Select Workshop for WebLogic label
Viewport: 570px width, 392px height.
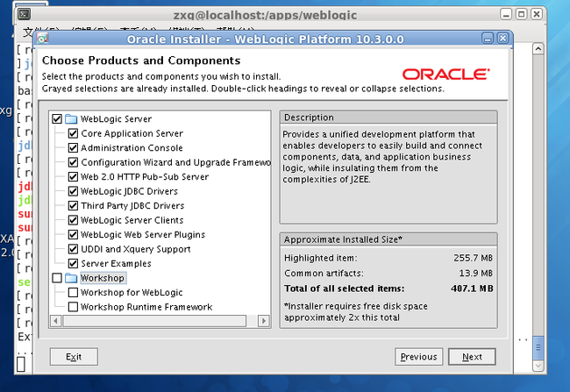coord(132,292)
